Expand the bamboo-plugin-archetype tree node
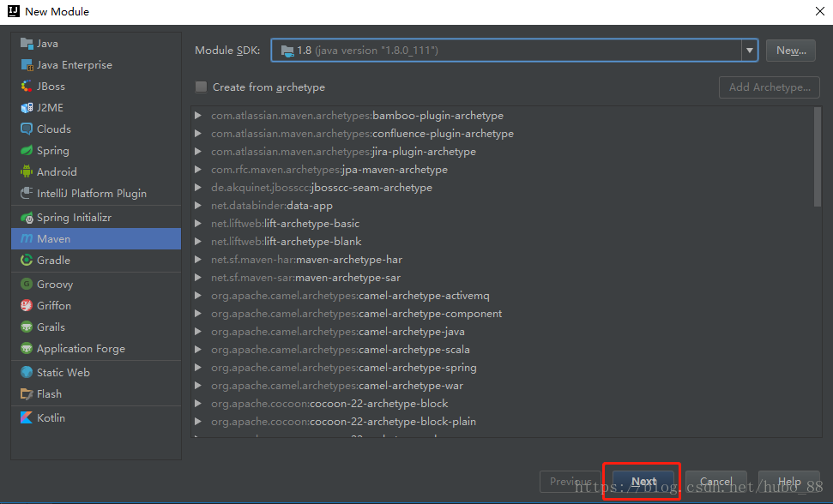Viewport: 833px width, 504px height. point(198,116)
